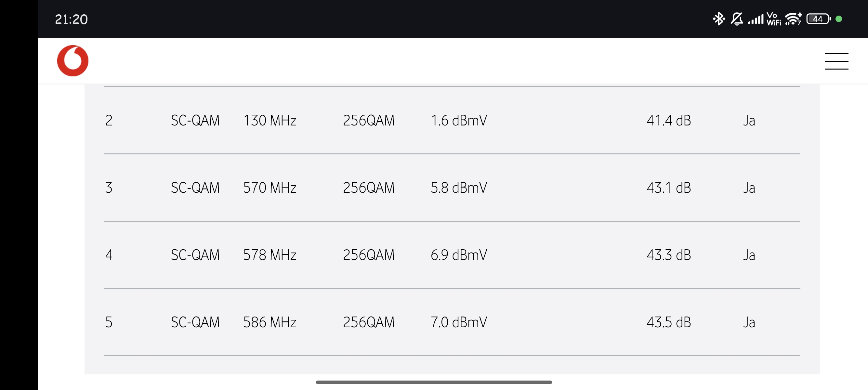Tap the VoWiFi status icon
The image size is (868, 390).
pos(774,19)
